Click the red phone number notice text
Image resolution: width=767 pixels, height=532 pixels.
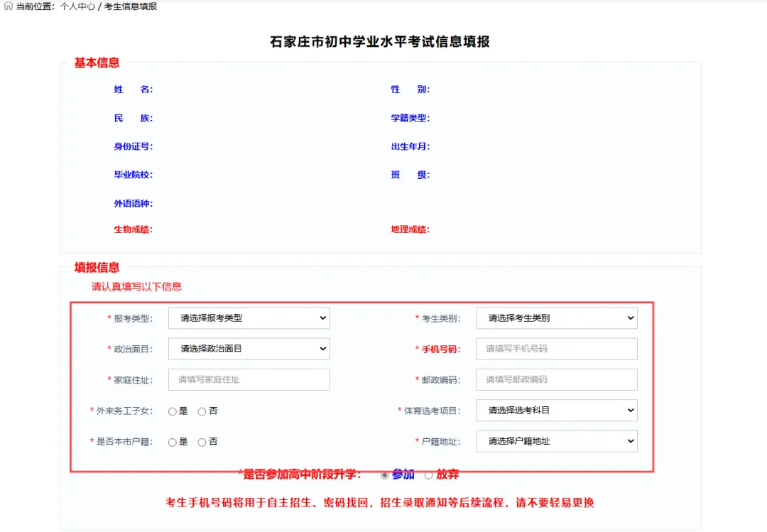(382, 502)
